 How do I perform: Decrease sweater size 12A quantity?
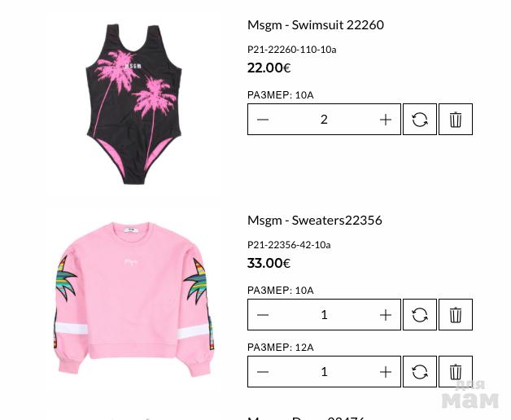[263, 372]
